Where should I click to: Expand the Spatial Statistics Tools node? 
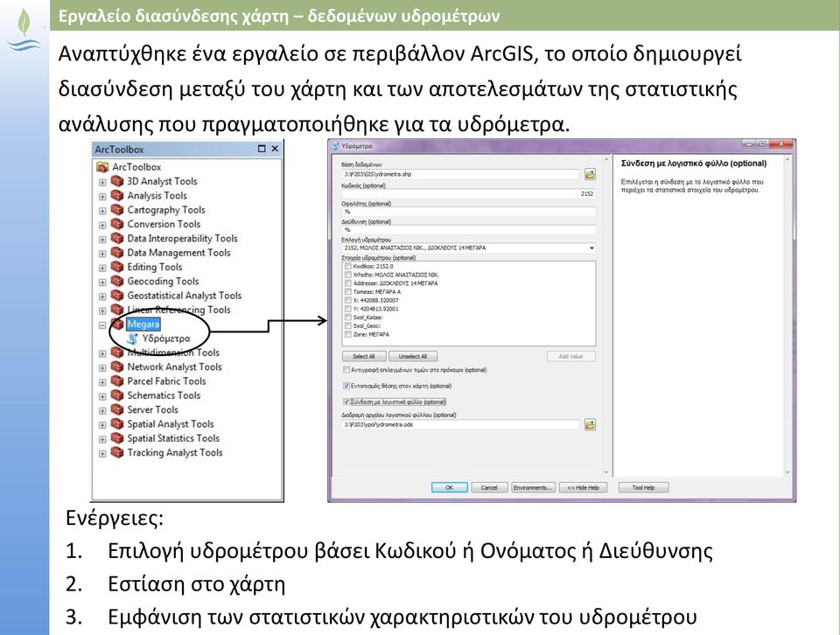[x=102, y=439]
